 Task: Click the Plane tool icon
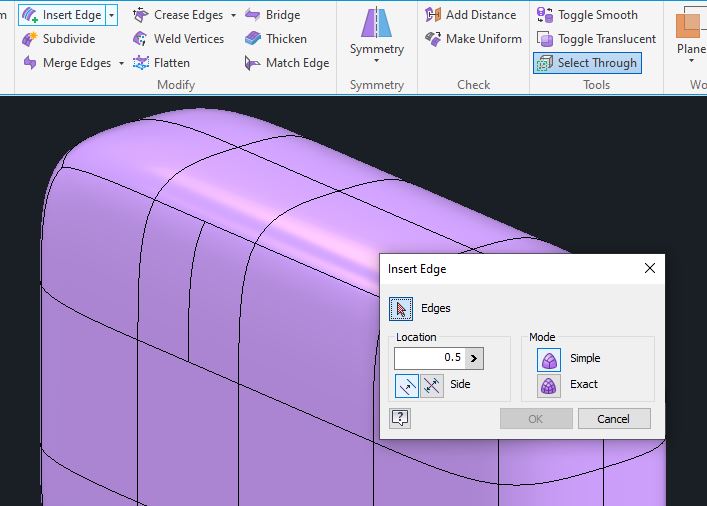tap(691, 23)
